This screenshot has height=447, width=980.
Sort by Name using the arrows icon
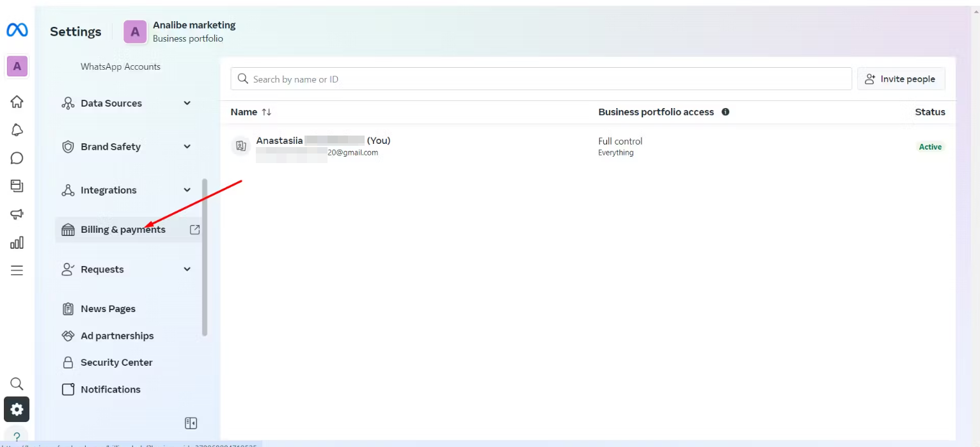click(267, 112)
